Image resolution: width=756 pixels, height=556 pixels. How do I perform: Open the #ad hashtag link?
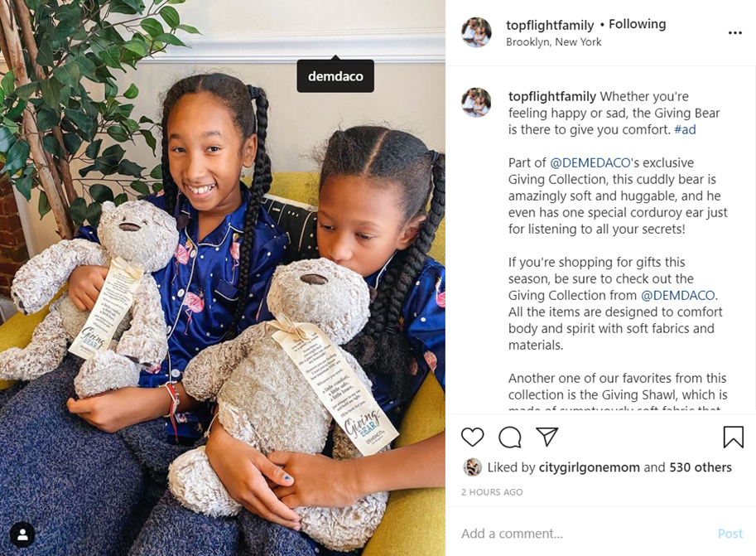click(685, 129)
